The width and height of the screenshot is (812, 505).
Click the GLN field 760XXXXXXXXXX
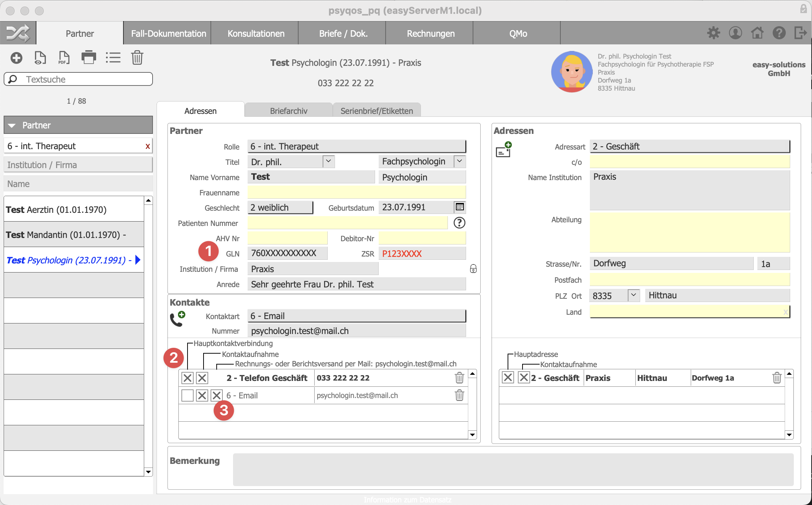click(x=287, y=253)
